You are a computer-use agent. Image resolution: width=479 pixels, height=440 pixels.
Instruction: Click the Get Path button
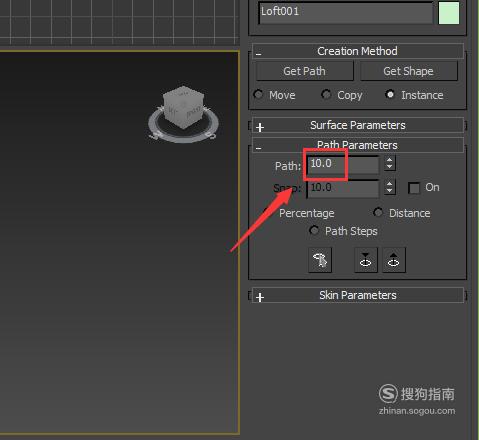pos(304,71)
